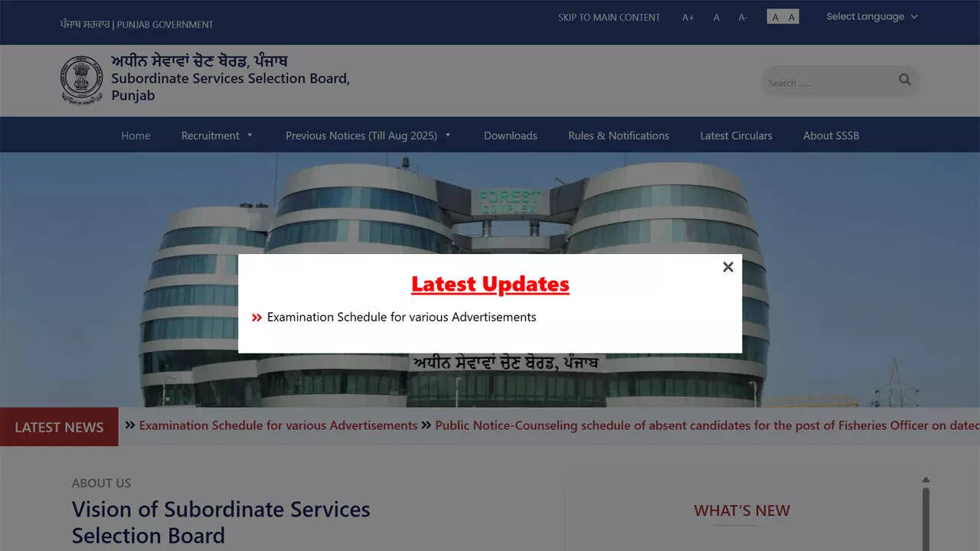Screen dimensions: 980x551
Task: Open Latest Circulars page
Action: tap(736, 135)
